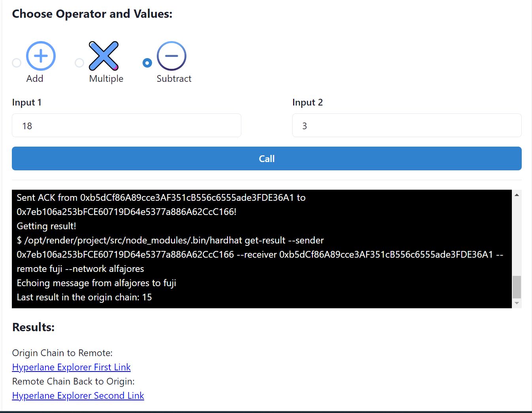Click the console scrollbar thumb
The image size is (532, 413).
(517, 287)
